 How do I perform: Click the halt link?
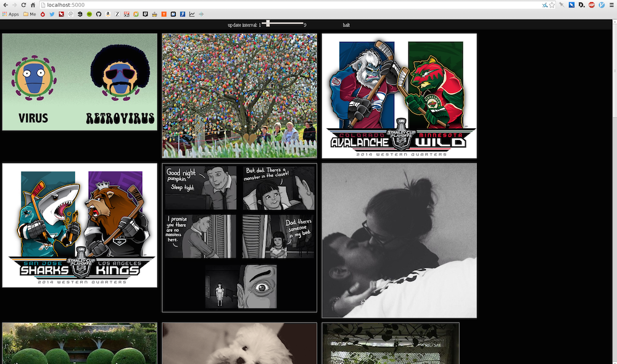point(346,25)
